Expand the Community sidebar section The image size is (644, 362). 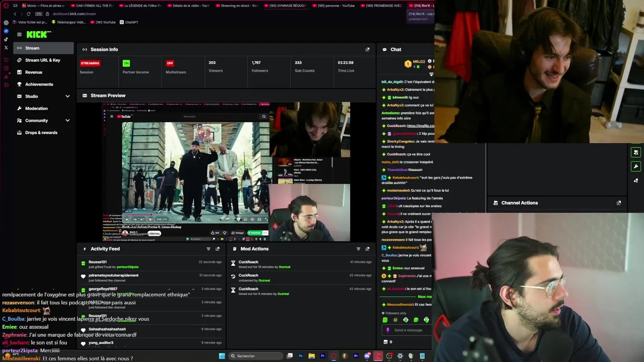(67, 120)
